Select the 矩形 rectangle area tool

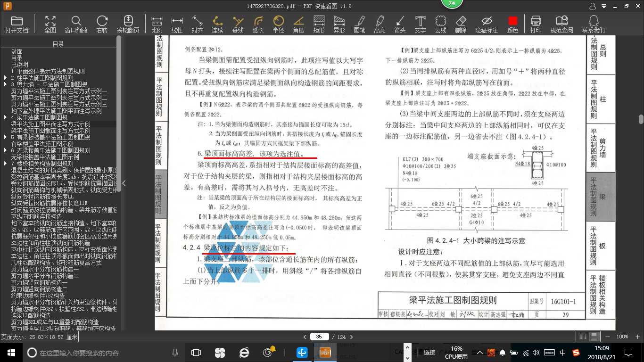tap(319, 24)
